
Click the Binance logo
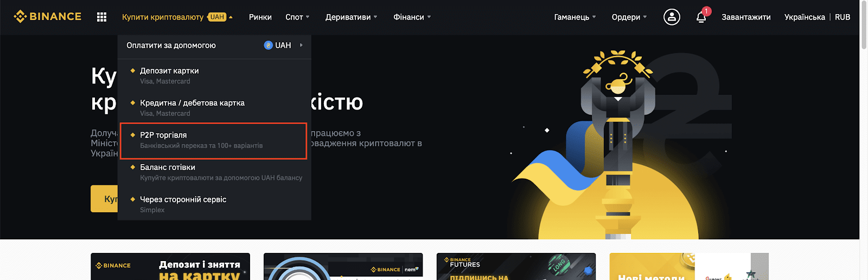(47, 17)
